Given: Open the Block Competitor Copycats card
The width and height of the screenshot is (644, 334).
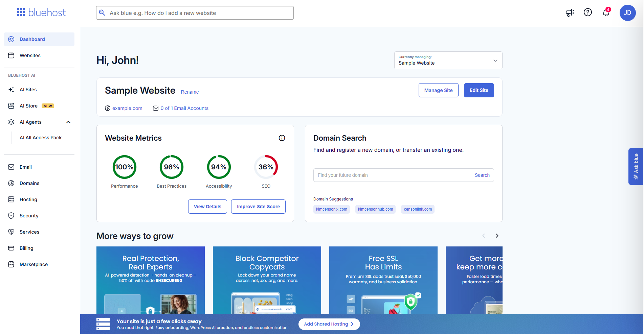Looking at the screenshot, I should [267, 280].
